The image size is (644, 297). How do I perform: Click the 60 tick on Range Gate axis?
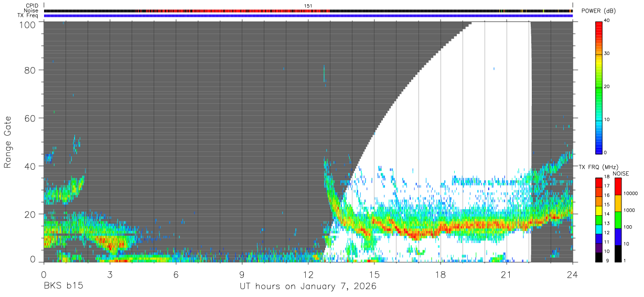point(31,118)
